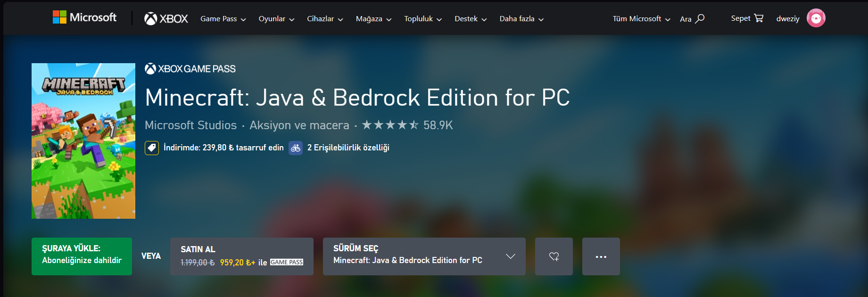
Task: Open the Sürüm Seç edition dropdown
Action: [x=424, y=256]
